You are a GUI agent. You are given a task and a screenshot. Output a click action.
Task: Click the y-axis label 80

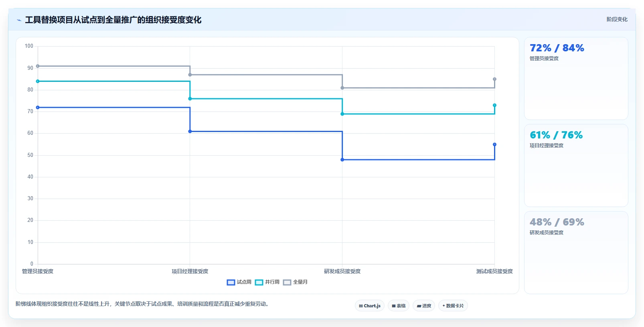click(30, 90)
